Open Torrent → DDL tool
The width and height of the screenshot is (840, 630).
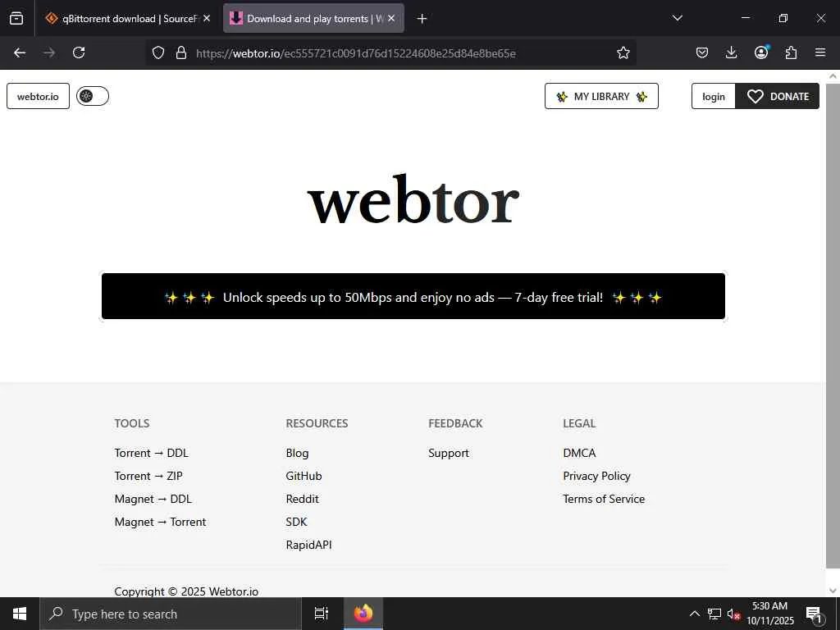152,453
